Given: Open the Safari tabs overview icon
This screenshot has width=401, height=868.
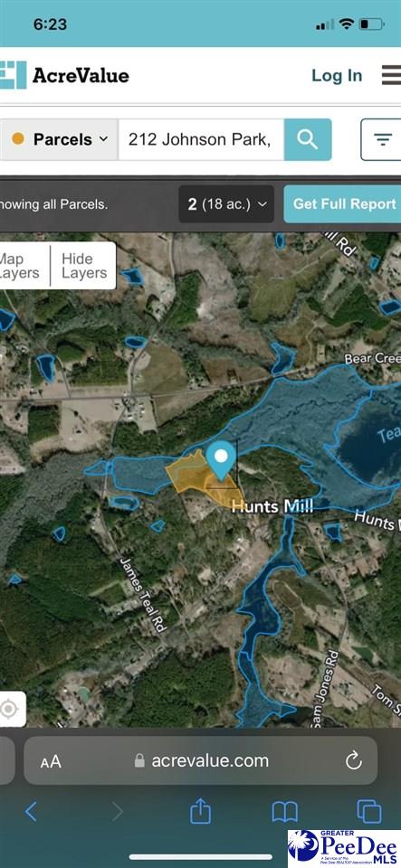Looking at the screenshot, I should pyautogui.click(x=369, y=812).
